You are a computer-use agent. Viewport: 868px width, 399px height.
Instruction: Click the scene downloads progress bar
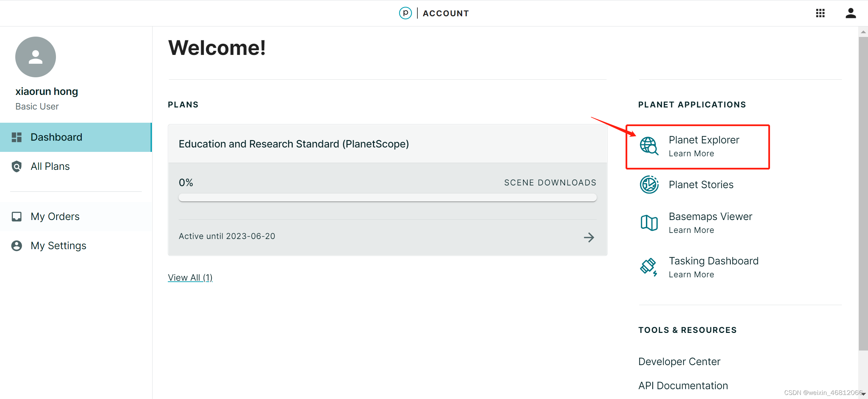click(x=388, y=198)
